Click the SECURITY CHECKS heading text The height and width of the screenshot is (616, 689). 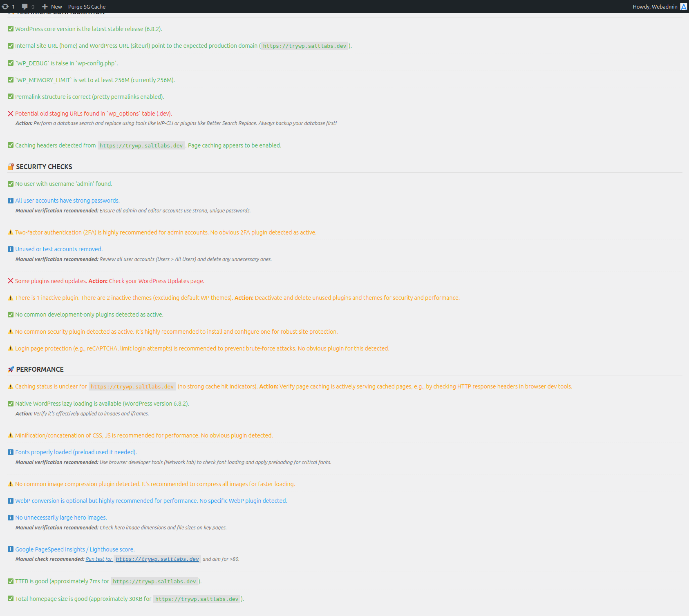[44, 167]
